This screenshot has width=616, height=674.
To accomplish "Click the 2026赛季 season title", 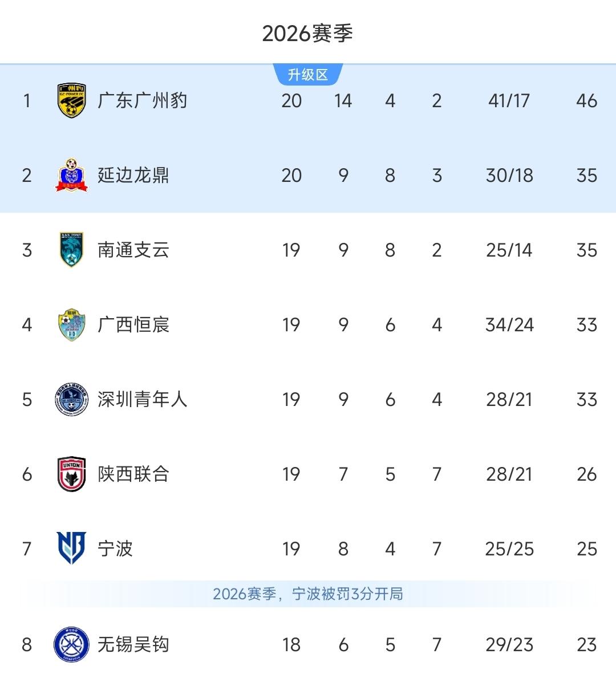I will (308, 34).
